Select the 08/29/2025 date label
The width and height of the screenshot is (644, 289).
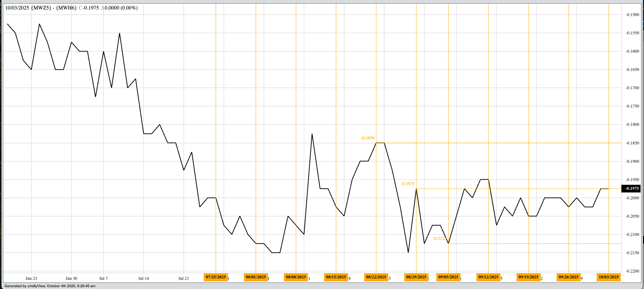click(416, 277)
